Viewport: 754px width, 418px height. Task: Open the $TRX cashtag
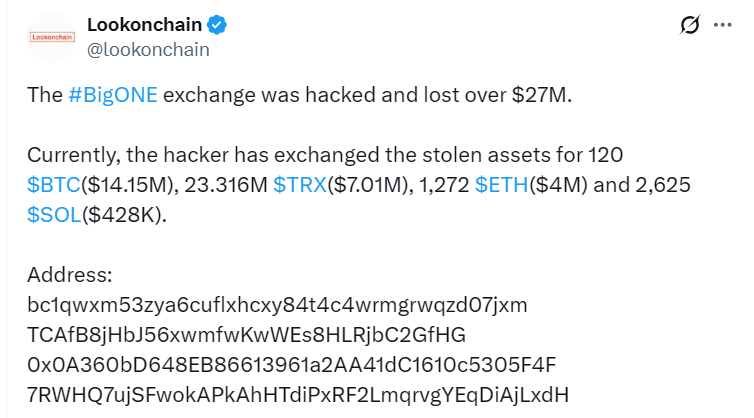(x=300, y=185)
